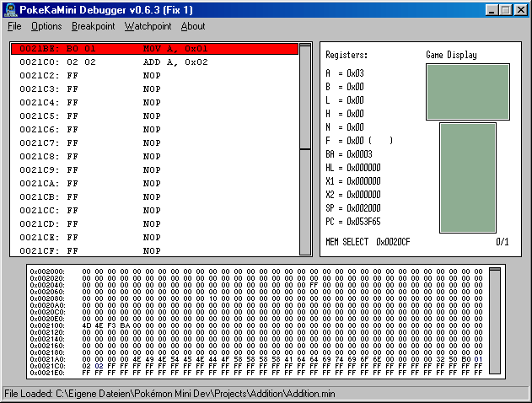Click the memory hex dump scrollbar

[495, 322]
